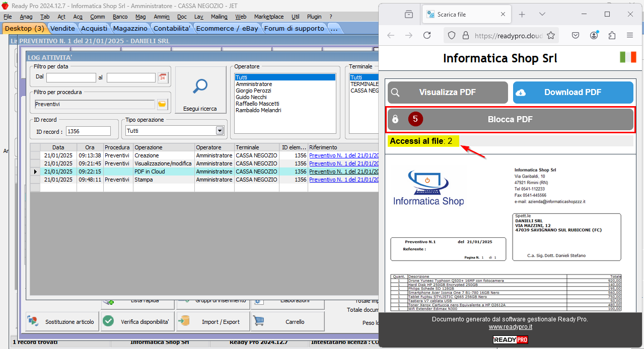Open procedure folder selector next to Preventivi
Viewport: 644px width, 349px height.
click(162, 104)
